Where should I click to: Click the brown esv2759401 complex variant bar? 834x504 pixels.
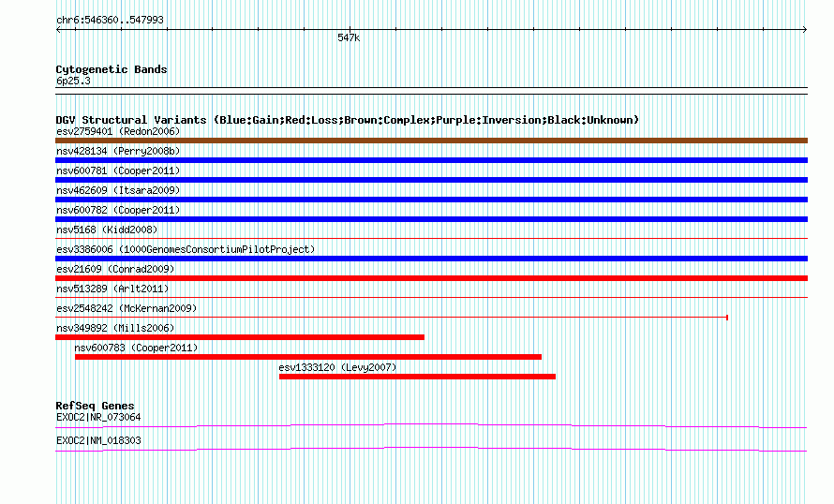[x=431, y=141]
